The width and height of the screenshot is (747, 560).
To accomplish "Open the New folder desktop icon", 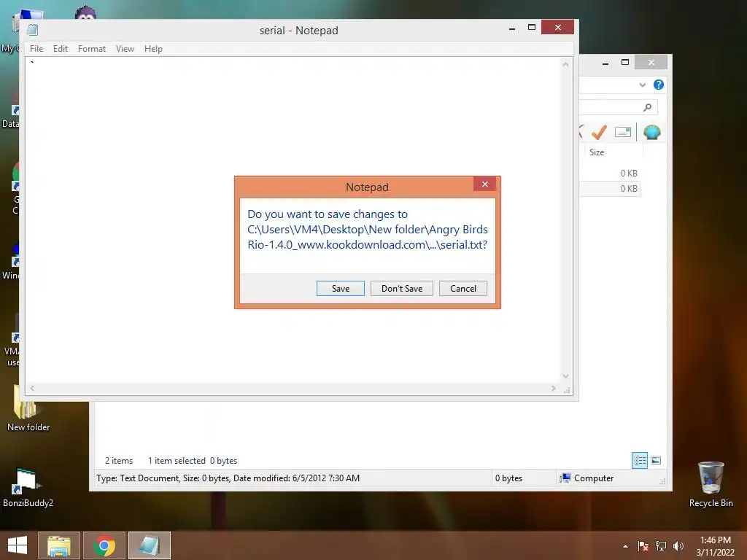I will point(28,408).
